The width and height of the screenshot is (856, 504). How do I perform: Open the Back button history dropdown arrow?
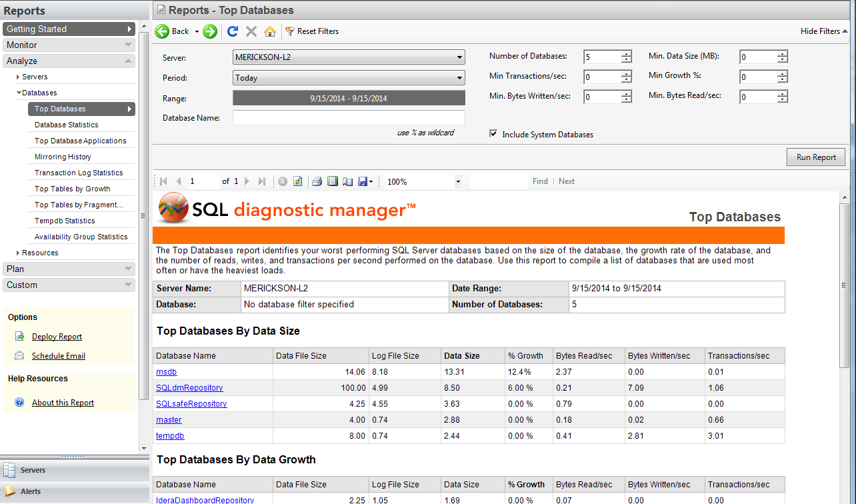197,31
